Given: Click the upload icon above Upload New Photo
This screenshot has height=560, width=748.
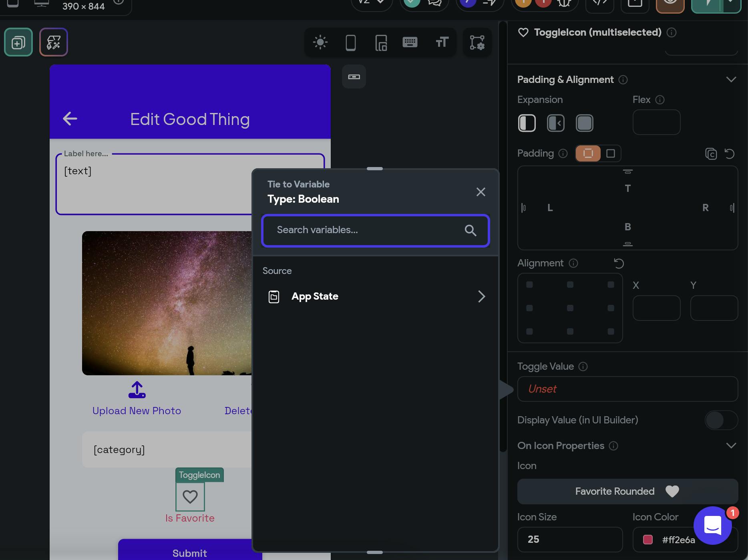Looking at the screenshot, I should click(137, 390).
